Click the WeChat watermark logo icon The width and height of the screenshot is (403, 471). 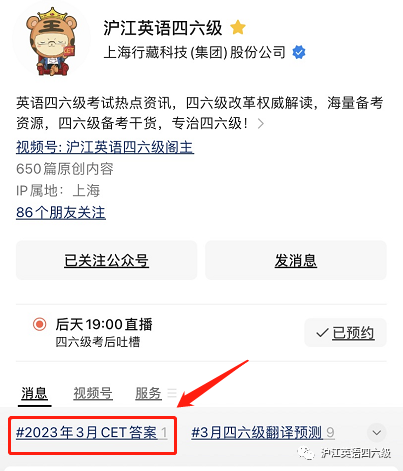(x=306, y=453)
